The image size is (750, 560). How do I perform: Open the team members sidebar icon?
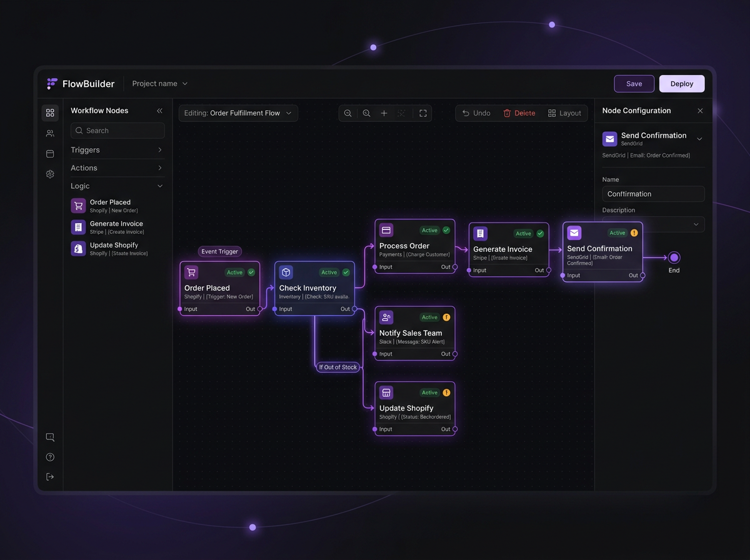click(x=50, y=133)
